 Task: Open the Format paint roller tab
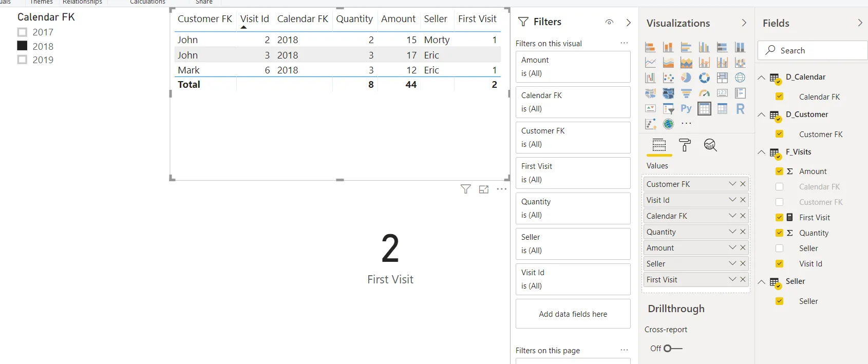[x=685, y=145]
